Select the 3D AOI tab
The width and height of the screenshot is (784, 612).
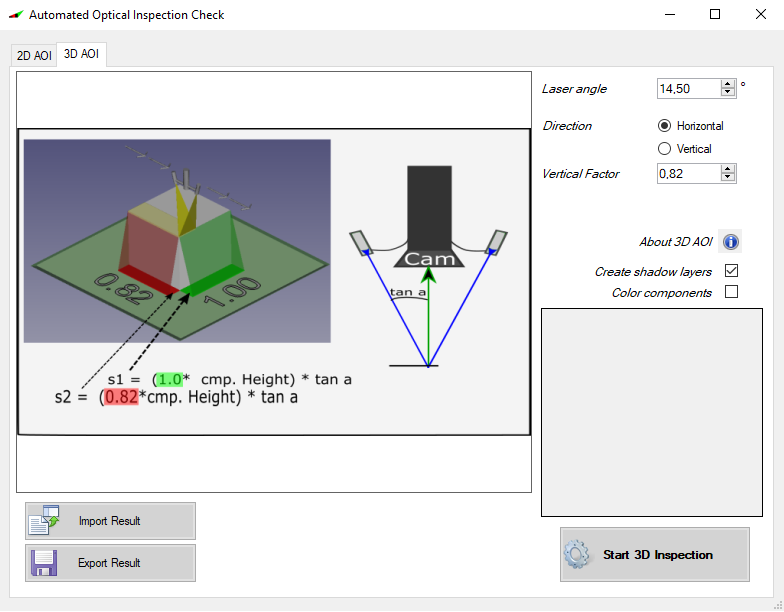point(82,54)
